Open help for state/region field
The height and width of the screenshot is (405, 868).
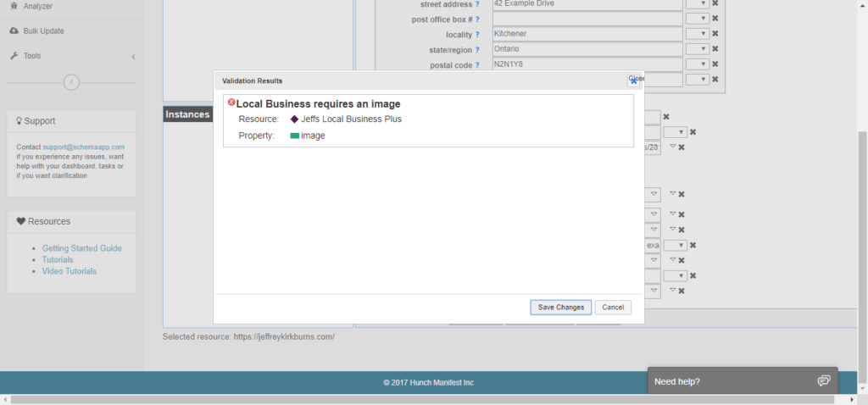[x=477, y=50]
